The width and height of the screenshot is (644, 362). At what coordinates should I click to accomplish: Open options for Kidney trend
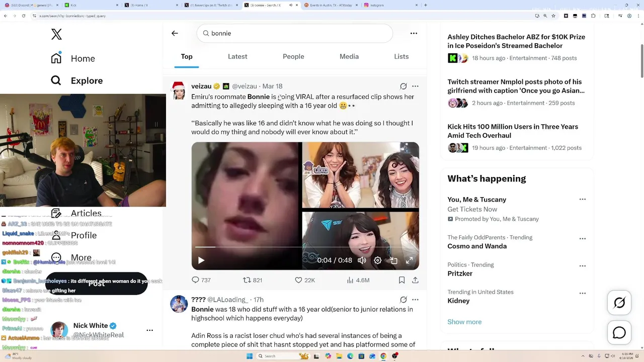[583, 293]
